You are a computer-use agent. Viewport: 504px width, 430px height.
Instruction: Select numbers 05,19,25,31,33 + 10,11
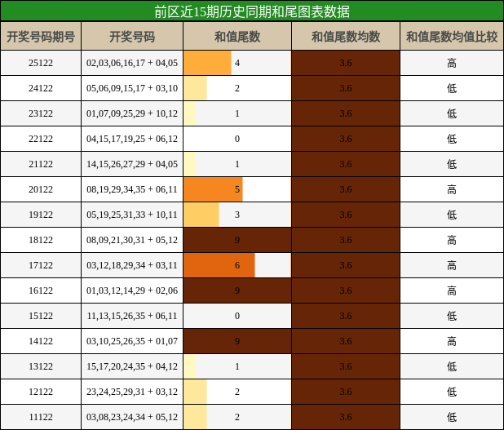(x=132, y=215)
